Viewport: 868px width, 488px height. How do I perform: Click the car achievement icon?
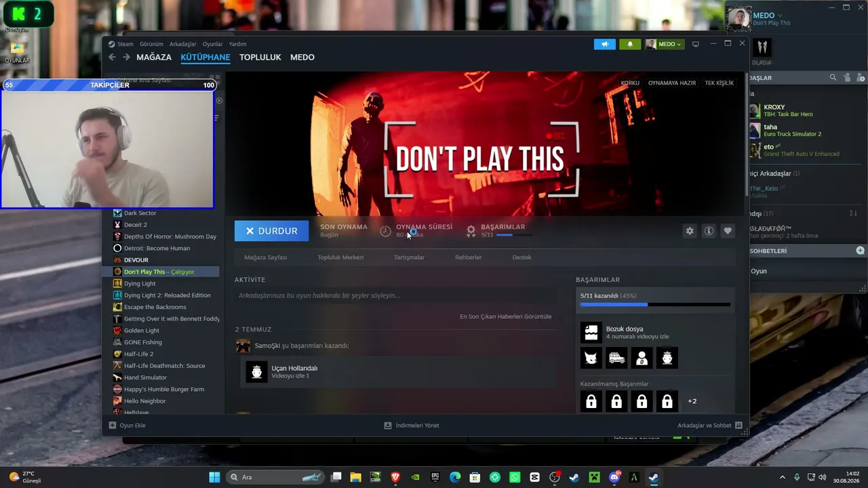616,358
